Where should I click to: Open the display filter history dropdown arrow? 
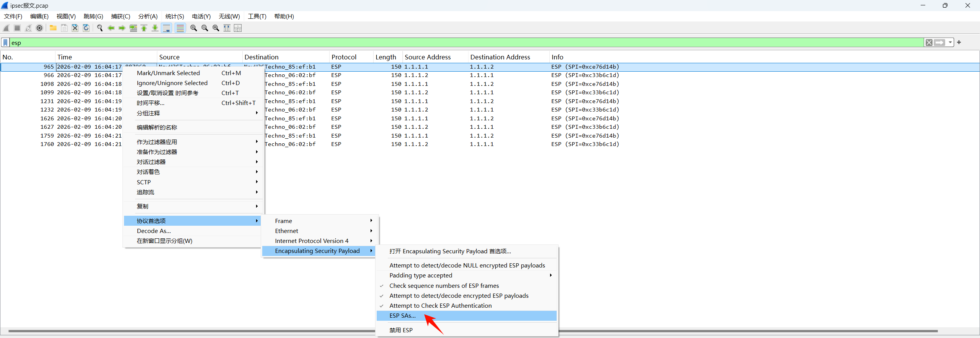pos(950,43)
